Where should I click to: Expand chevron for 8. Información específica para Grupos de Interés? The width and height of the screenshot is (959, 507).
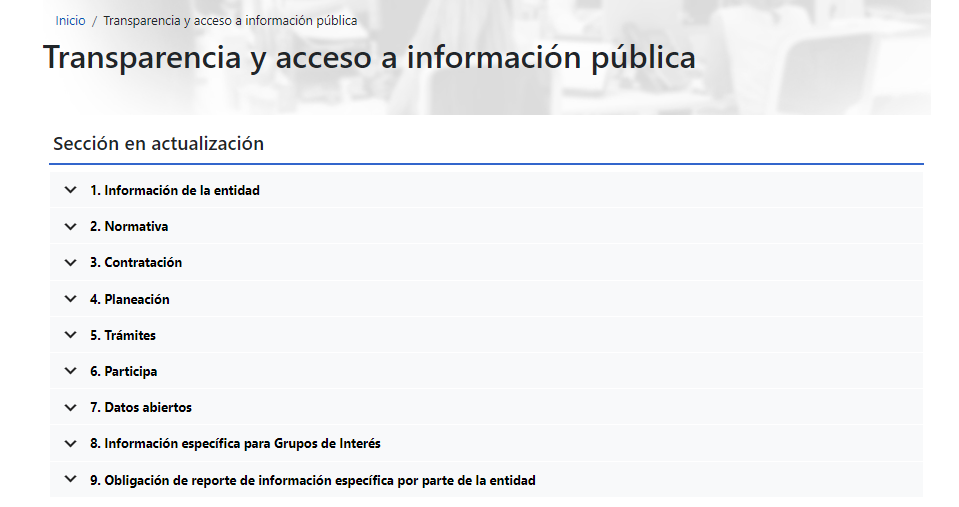(70, 443)
